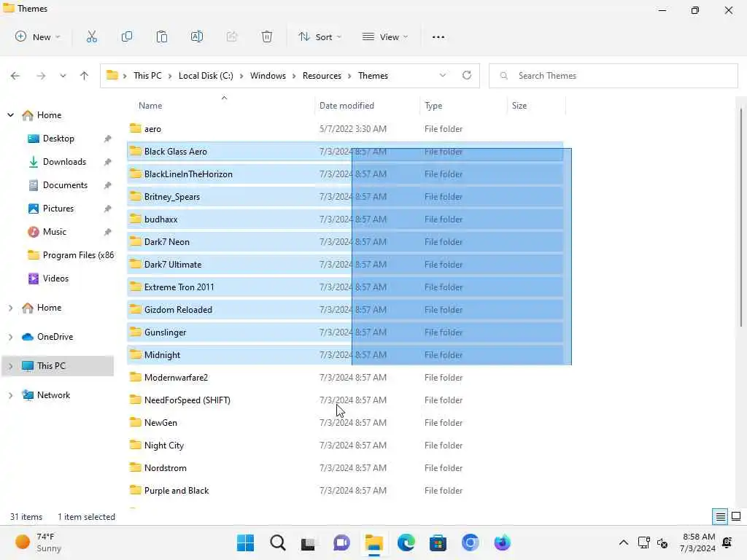Expand the This PC tree node
The image size is (747, 560).
click(x=10, y=366)
